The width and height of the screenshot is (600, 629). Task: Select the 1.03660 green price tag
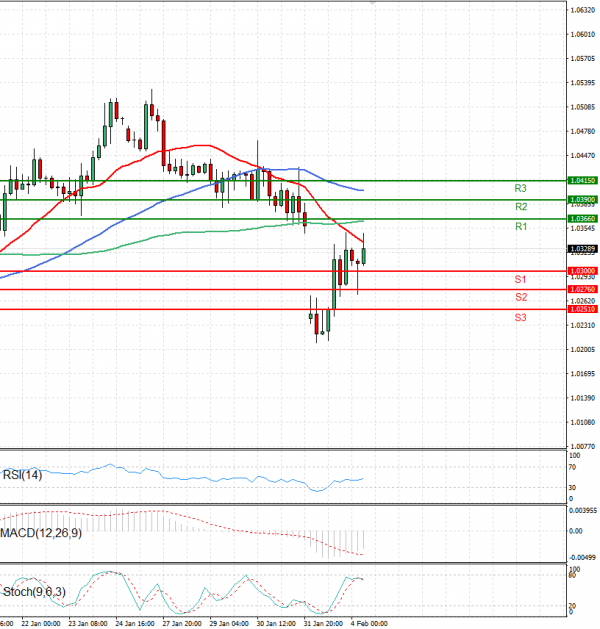tap(583, 219)
